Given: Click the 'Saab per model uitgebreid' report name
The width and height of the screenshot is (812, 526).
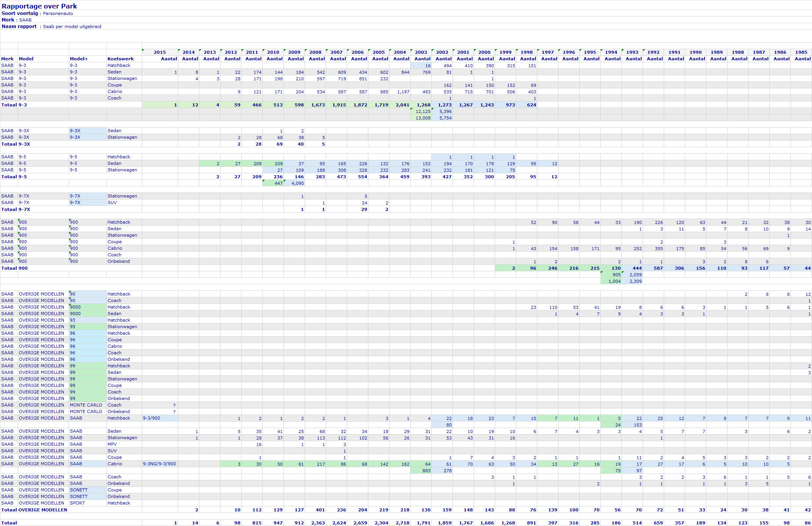Looking at the screenshot, I should click(72, 27).
